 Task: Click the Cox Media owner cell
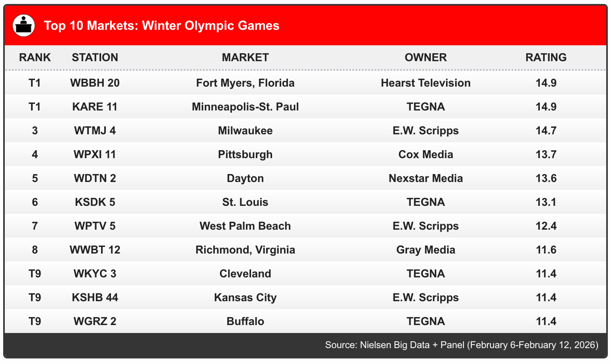pyautogui.click(x=426, y=154)
